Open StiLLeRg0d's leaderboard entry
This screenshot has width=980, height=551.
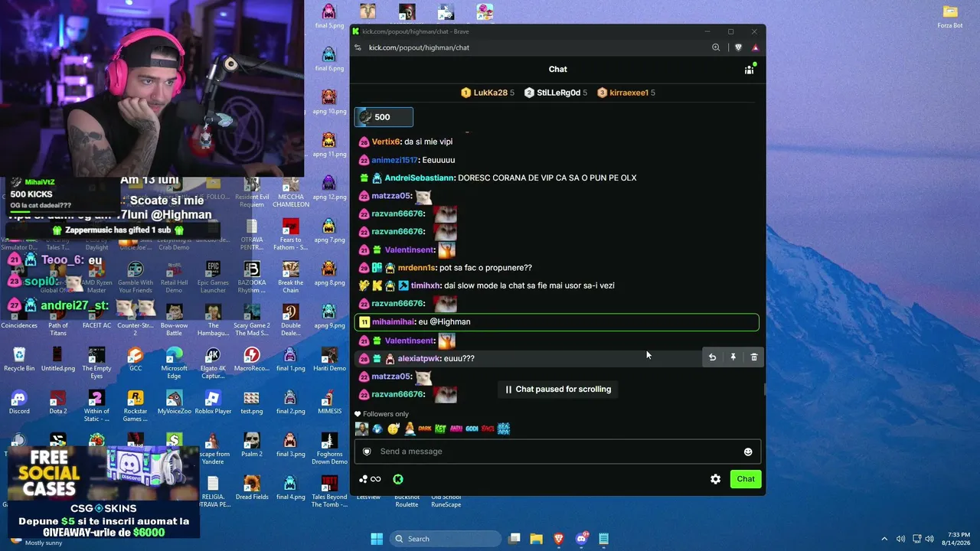(x=557, y=93)
